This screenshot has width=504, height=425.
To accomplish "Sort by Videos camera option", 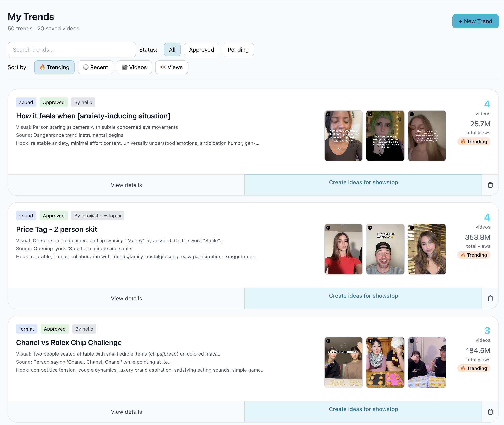I will point(134,67).
